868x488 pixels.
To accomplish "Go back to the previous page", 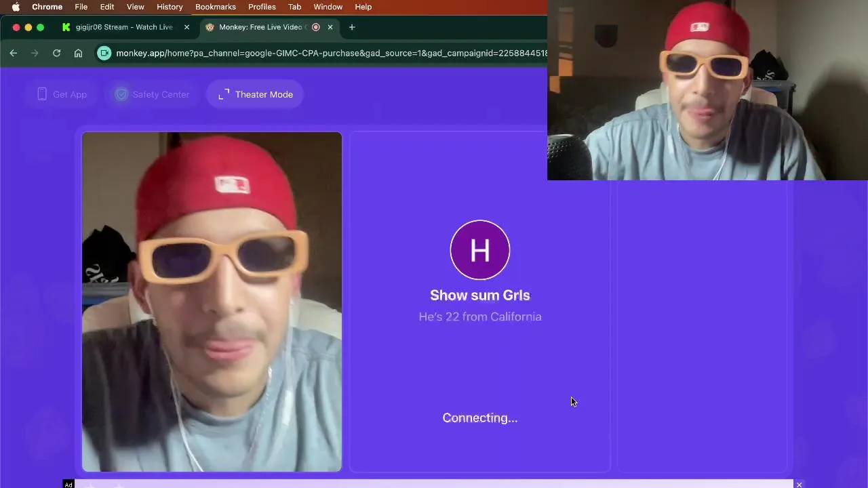I will click(x=14, y=53).
